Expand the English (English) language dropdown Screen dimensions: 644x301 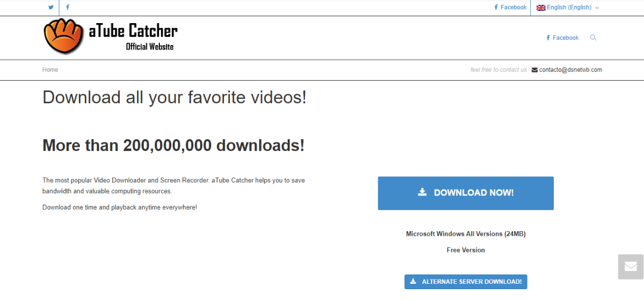569,8
